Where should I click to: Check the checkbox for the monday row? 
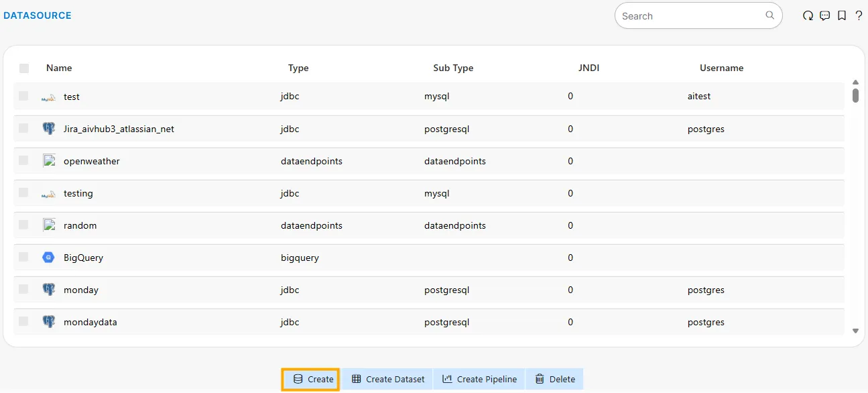24,289
